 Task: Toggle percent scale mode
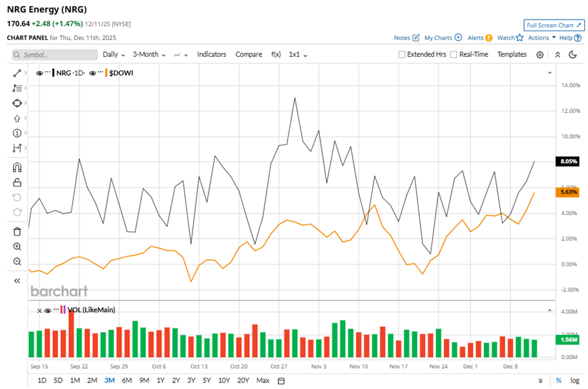559,381
